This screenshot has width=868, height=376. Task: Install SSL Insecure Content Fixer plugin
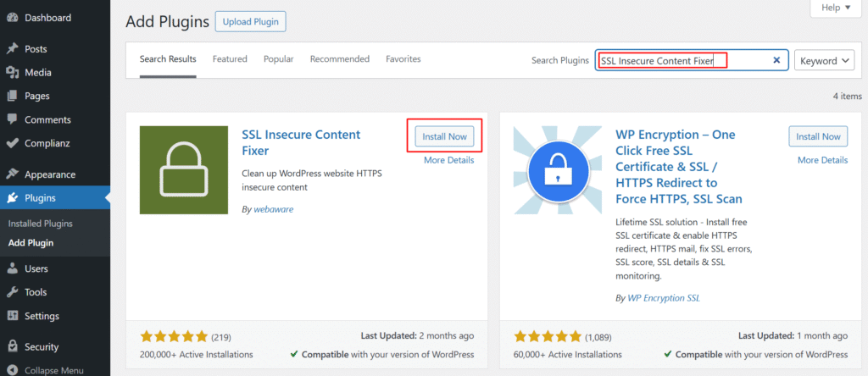(445, 136)
